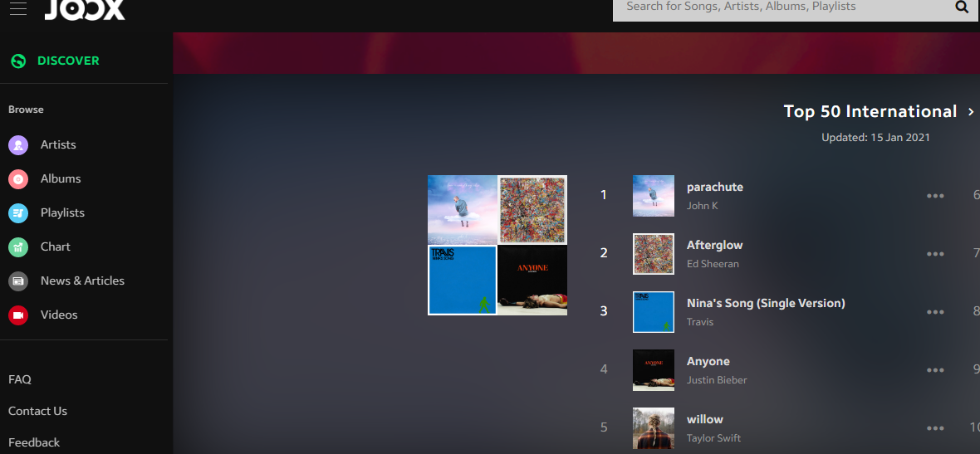This screenshot has height=454, width=980.
Task: Click the Albums sidebar icon
Action: point(18,179)
